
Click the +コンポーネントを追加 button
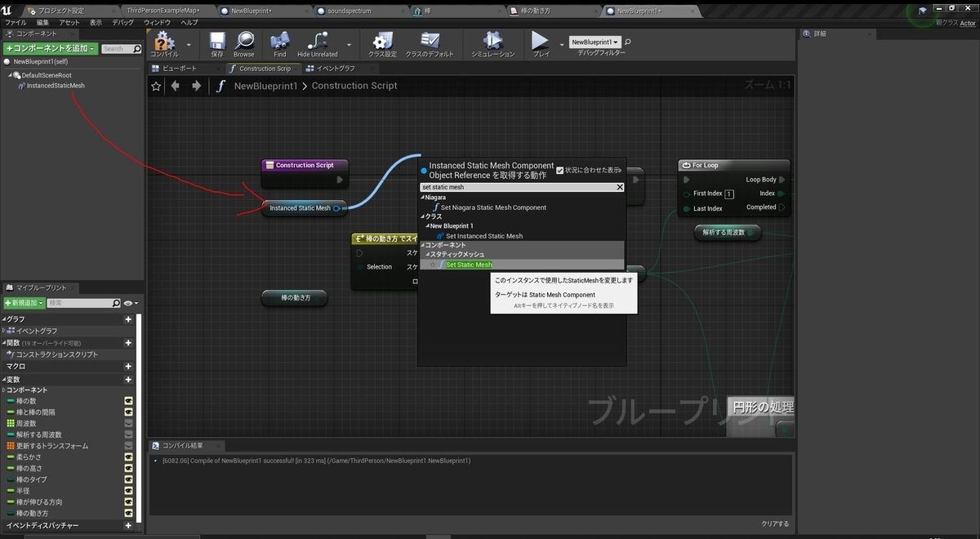pyautogui.click(x=50, y=49)
